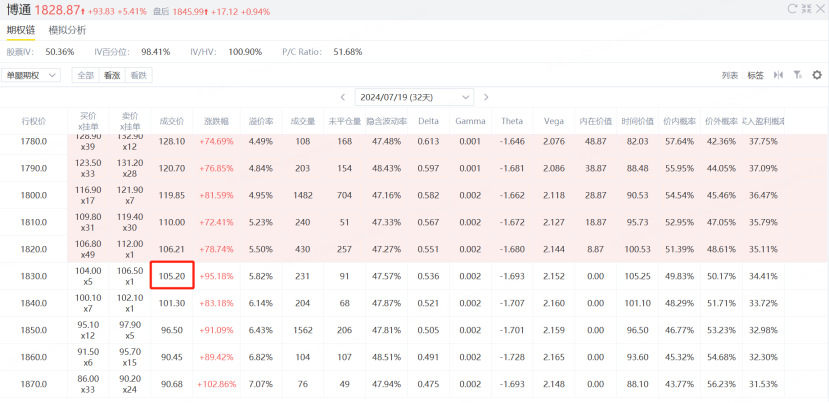Click the 116.90 x17 bid price cell
Image resolution: width=829 pixels, height=403 pixels.
point(88,195)
